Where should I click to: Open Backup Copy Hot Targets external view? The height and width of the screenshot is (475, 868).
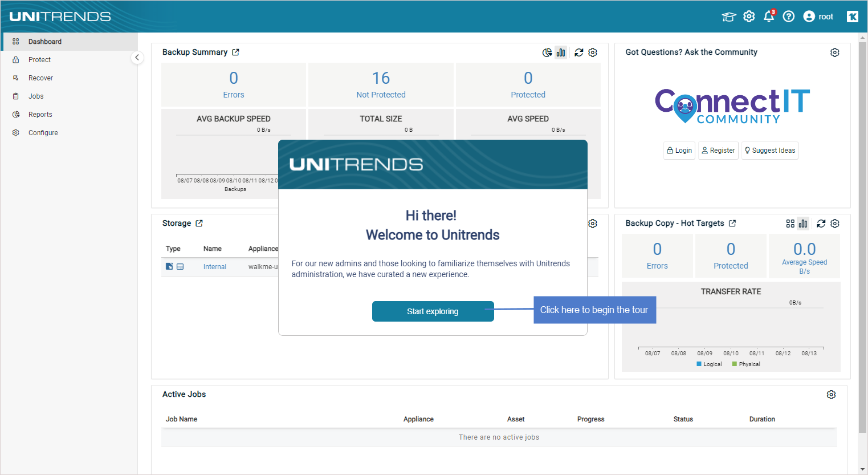click(732, 224)
